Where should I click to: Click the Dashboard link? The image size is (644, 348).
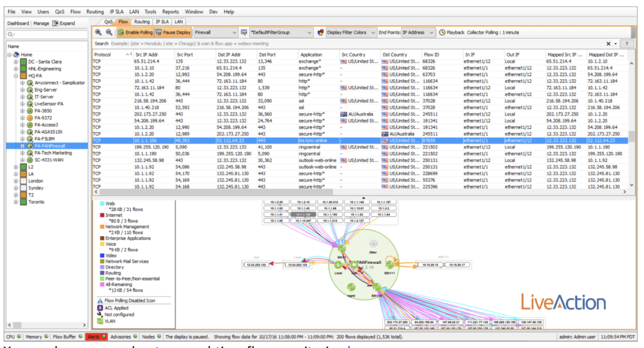point(18,23)
